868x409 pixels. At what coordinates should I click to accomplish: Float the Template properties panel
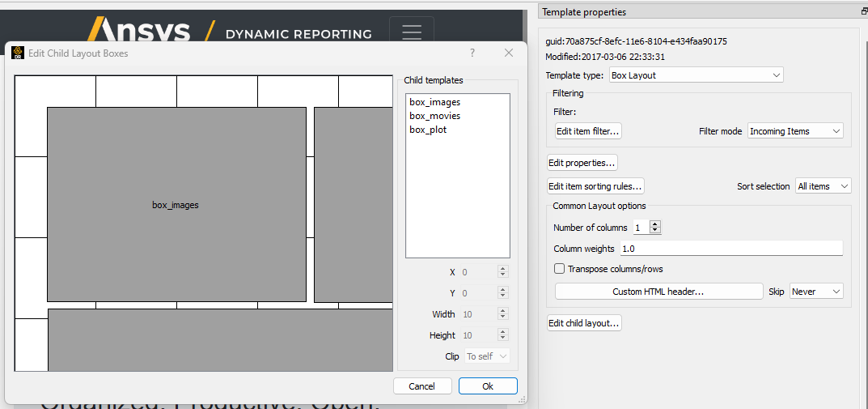click(x=864, y=11)
